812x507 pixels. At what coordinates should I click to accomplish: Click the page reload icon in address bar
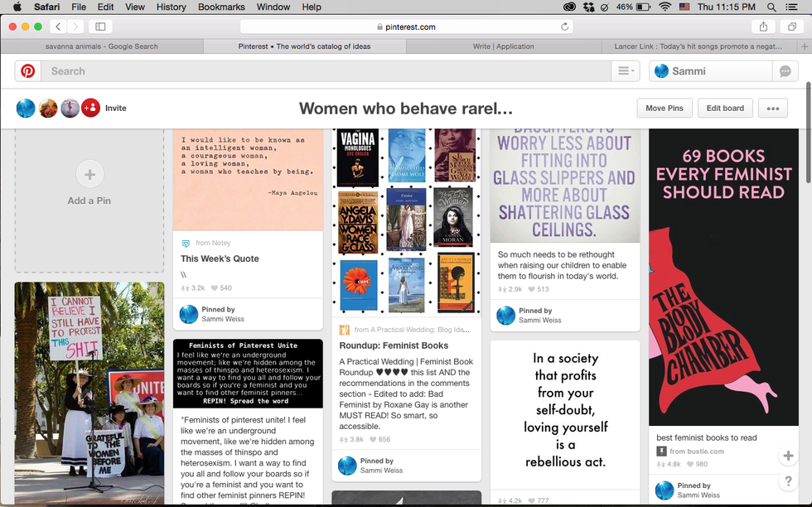(565, 27)
